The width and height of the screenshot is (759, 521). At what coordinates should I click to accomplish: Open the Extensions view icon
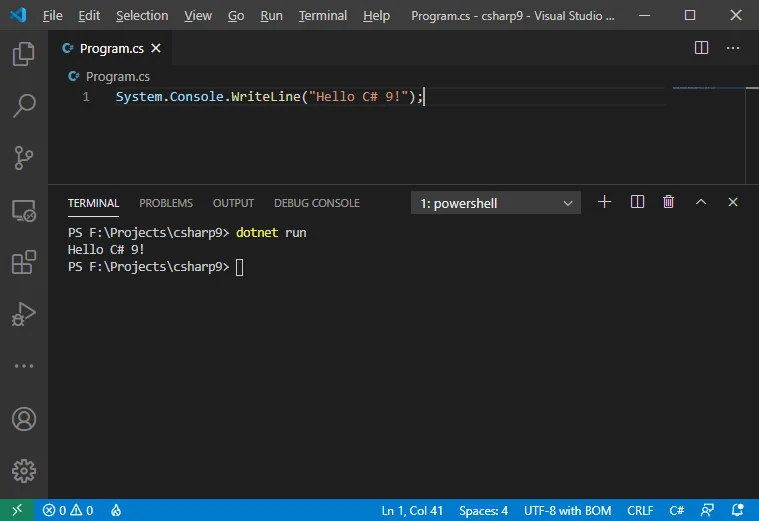(x=23, y=263)
